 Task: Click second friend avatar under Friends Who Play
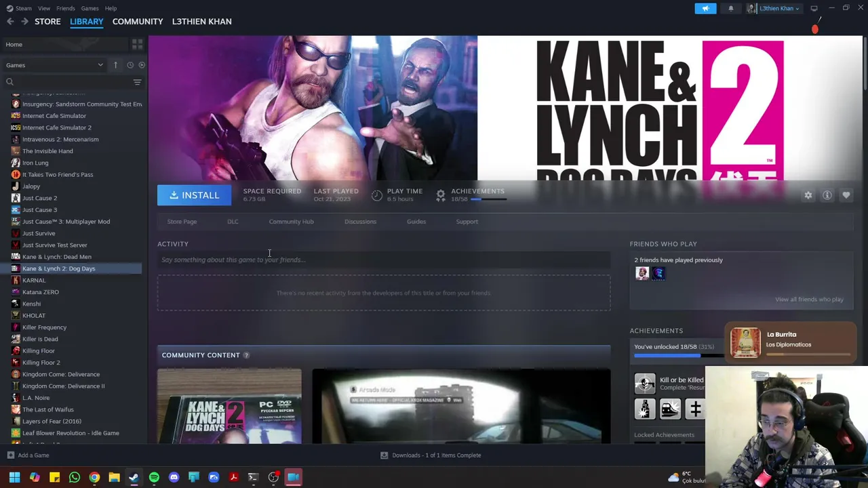pos(658,273)
